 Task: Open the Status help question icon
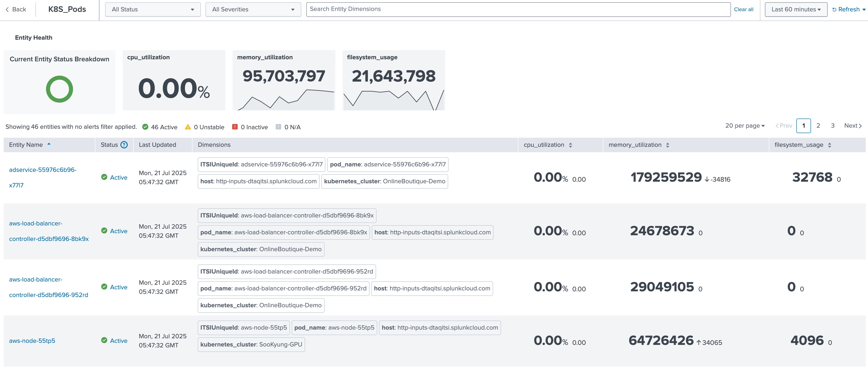pyautogui.click(x=124, y=145)
